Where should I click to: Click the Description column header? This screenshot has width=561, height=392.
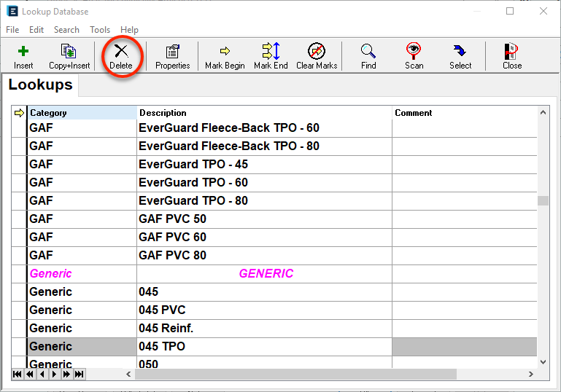pyautogui.click(x=264, y=113)
